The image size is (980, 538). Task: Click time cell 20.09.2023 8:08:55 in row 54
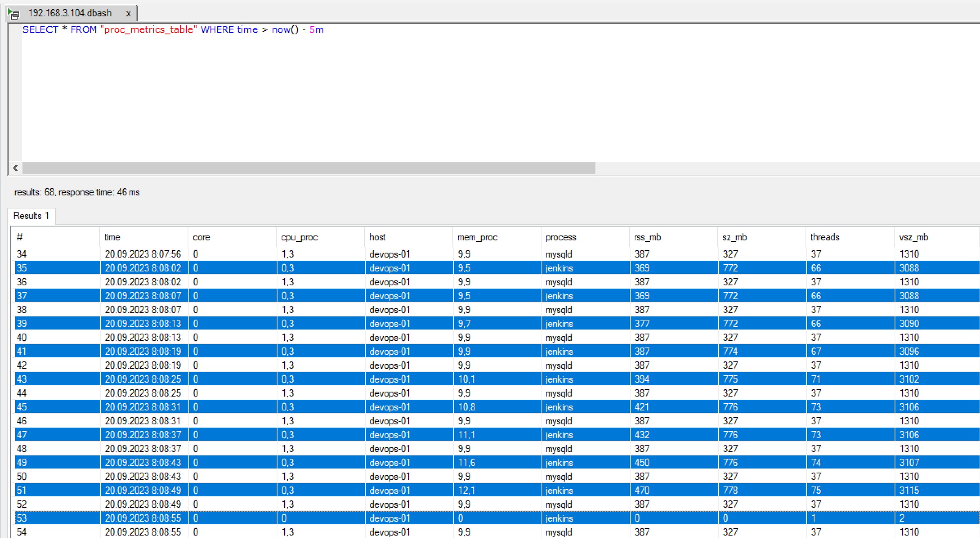click(143, 532)
